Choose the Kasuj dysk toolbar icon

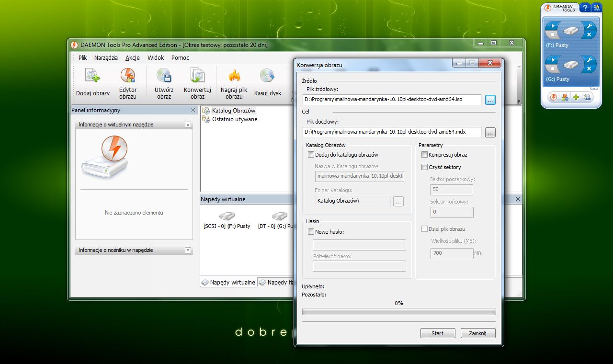(267, 76)
